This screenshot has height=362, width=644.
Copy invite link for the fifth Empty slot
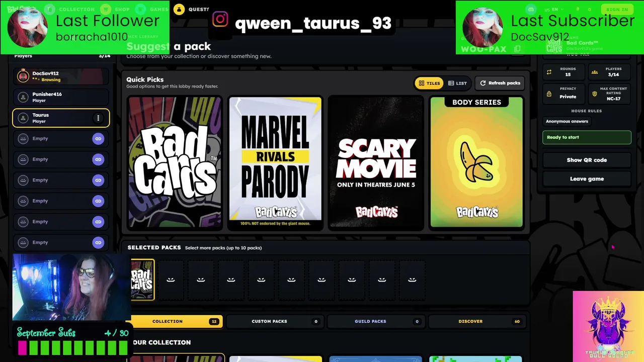pos(98,222)
